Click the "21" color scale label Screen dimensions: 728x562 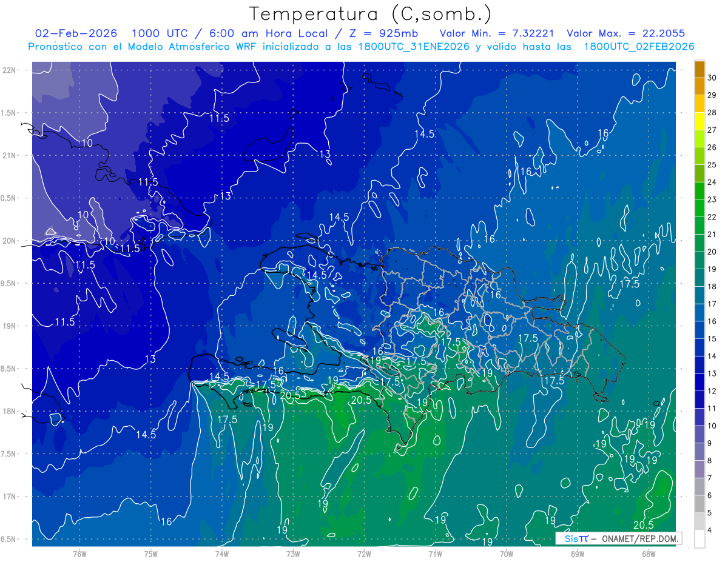(x=712, y=234)
